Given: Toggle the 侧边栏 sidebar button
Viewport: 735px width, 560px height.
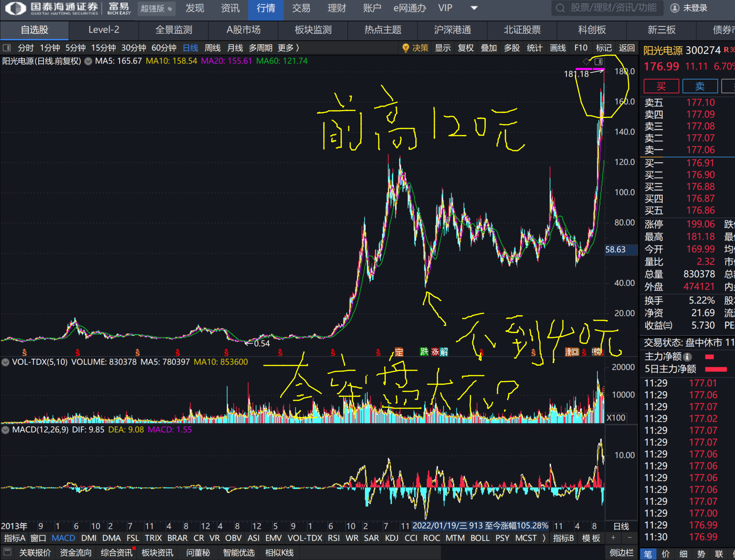Looking at the screenshot, I should tap(622, 552).
